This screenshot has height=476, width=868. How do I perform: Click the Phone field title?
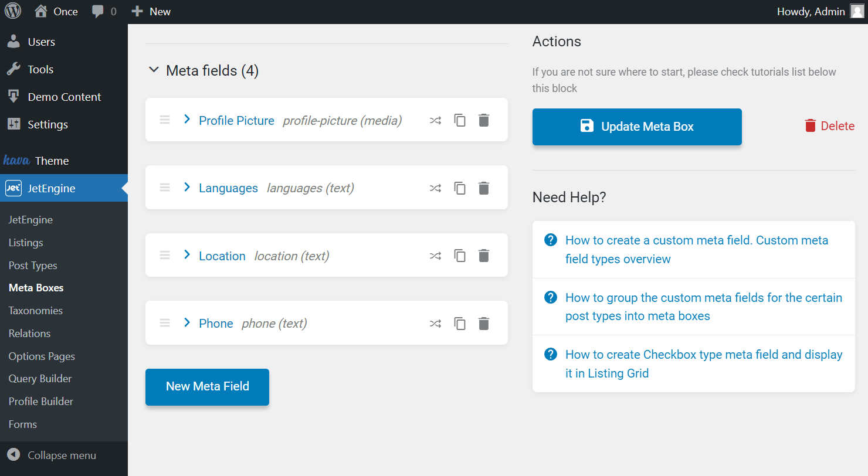(x=216, y=324)
